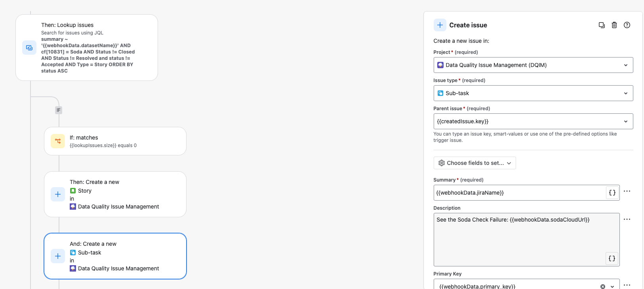The width and height of the screenshot is (644, 289).
Task: Click the Create issue heading
Action: pos(468,25)
